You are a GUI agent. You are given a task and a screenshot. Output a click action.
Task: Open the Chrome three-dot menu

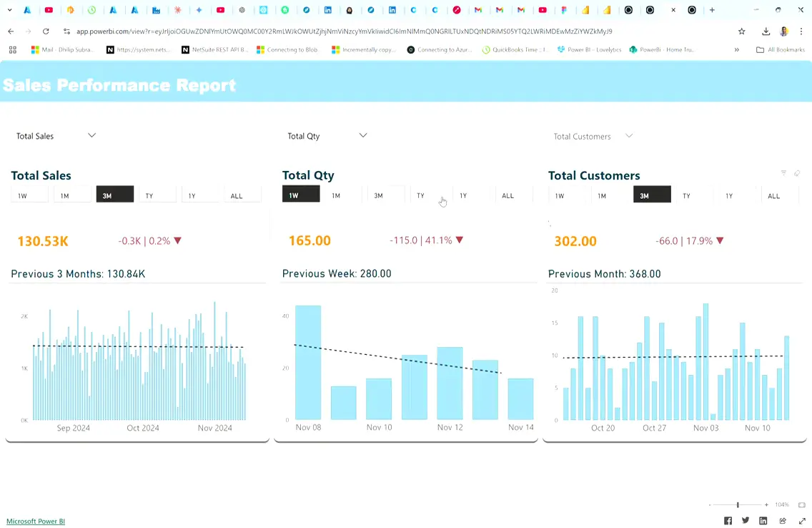coord(801,31)
